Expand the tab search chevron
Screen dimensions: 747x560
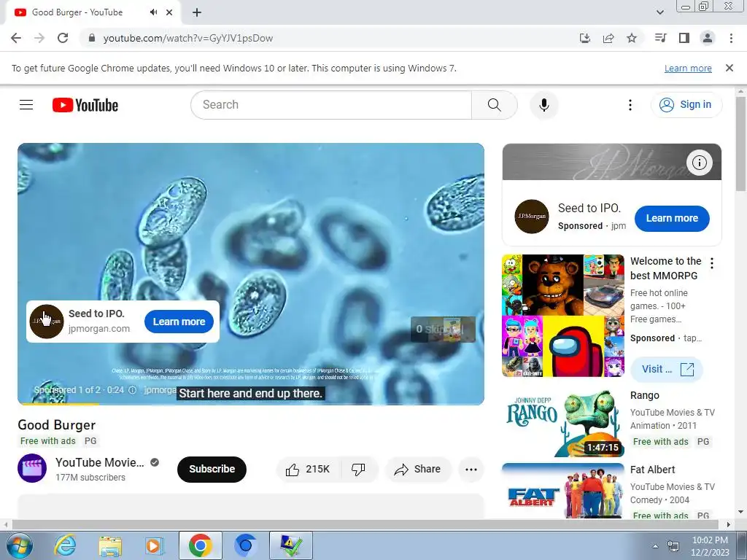tap(660, 12)
